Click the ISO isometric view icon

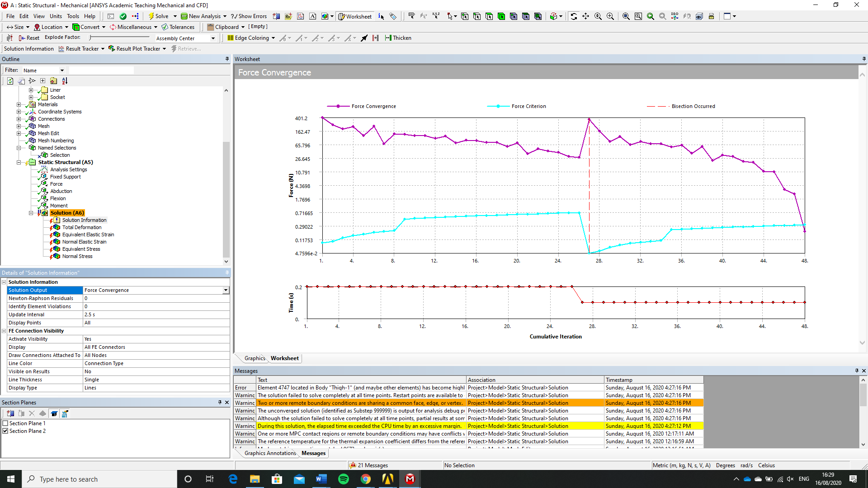point(675,16)
